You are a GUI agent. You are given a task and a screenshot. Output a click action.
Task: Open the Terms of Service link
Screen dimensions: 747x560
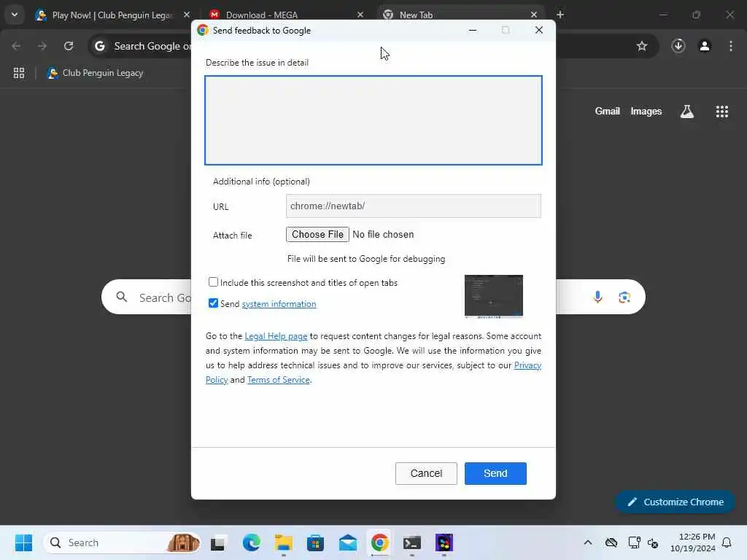(278, 380)
